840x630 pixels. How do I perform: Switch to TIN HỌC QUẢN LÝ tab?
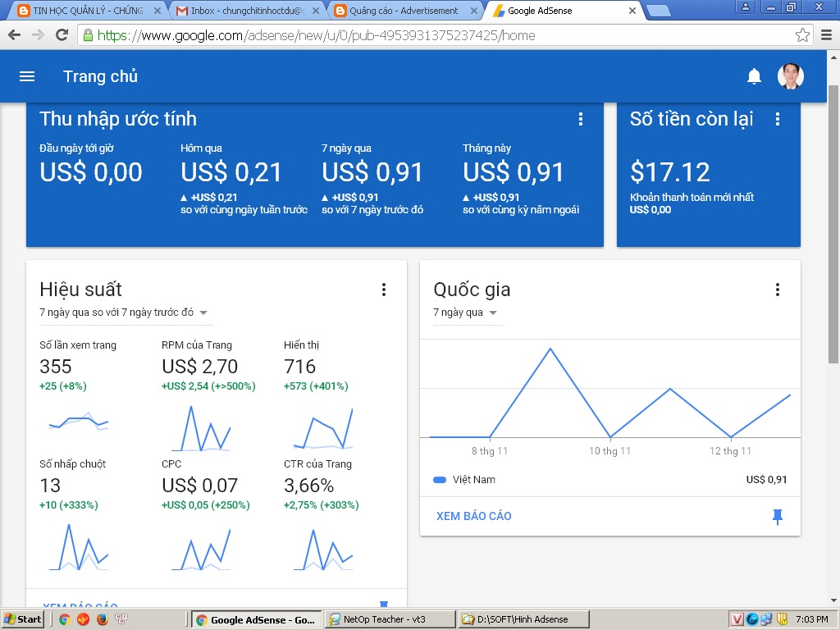[x=88, y=11]
